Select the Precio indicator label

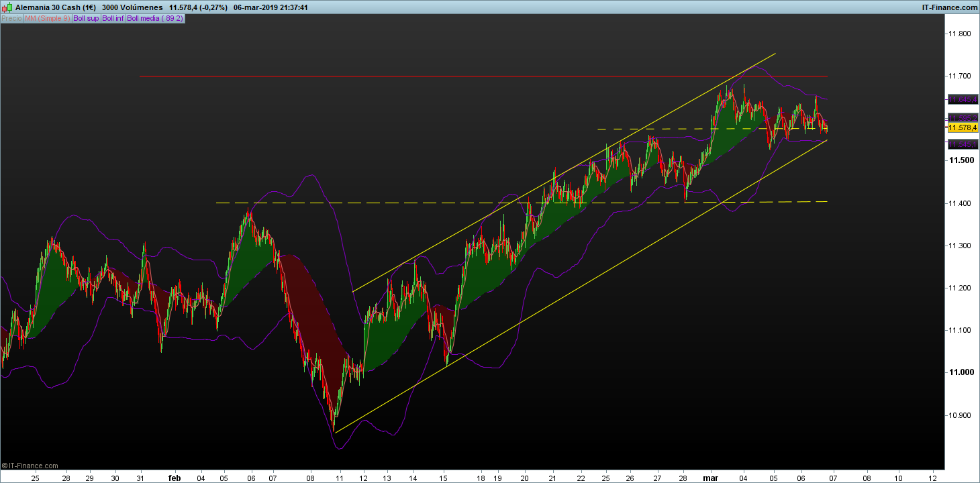11,18
